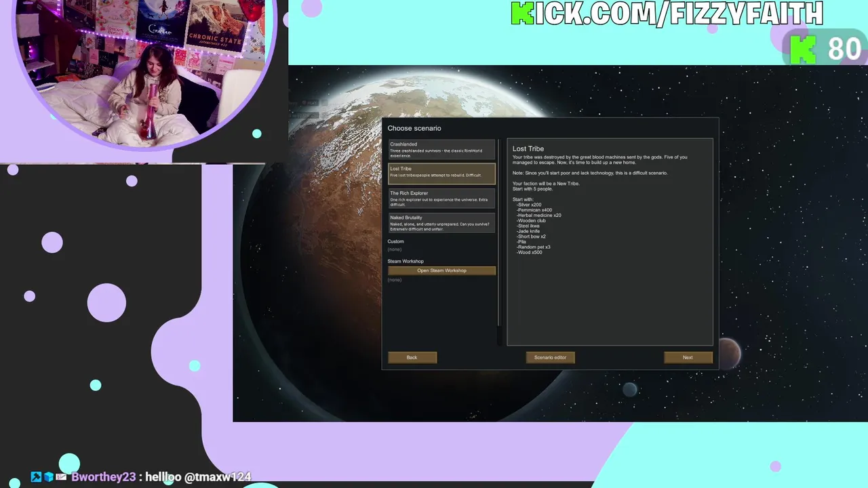Click the chat badge icons before Bworthey23
This screenshot has width=868, height=488.
click(48, 477)
